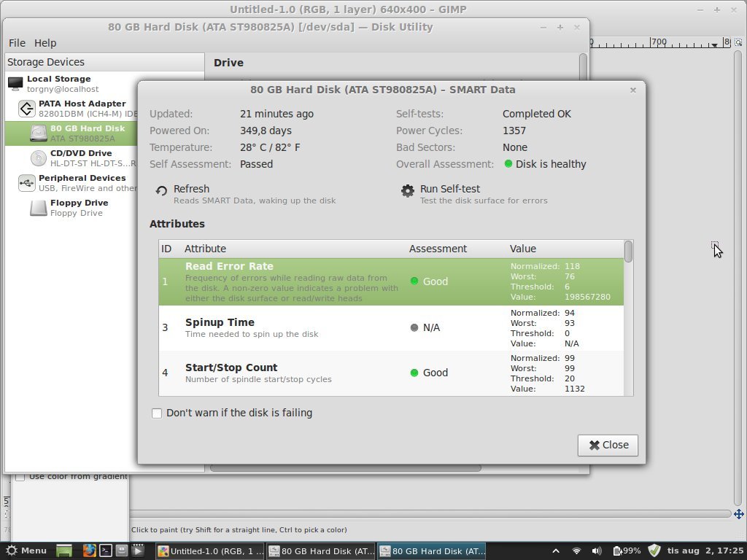Click the Storage Devices panel header
Screen dimensions: 747x560
click(x=105, y=63)
